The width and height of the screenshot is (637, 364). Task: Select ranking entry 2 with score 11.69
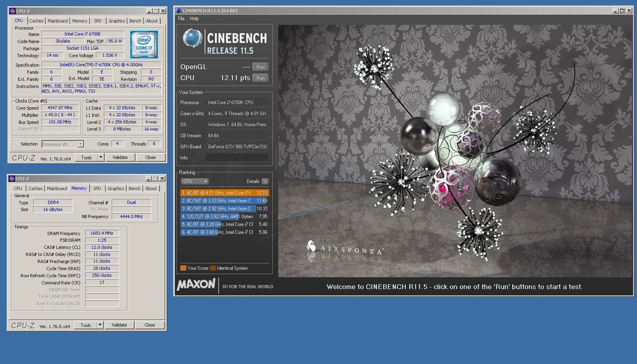pos(225,201)
